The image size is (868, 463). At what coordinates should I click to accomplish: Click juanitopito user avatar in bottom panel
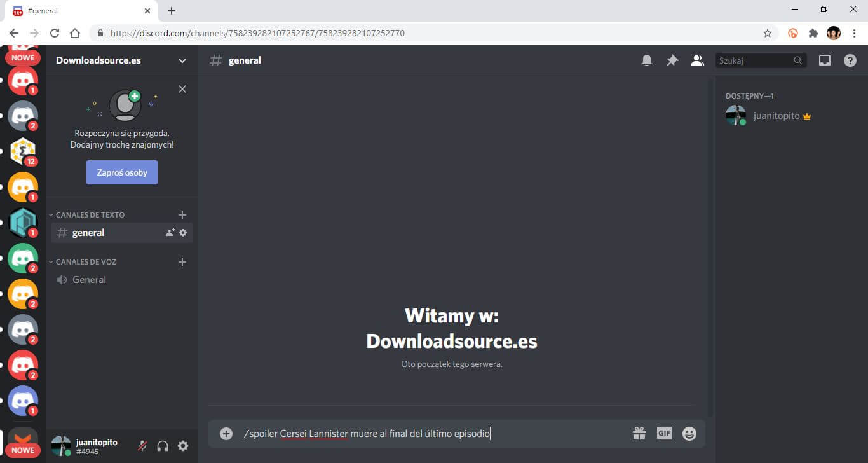click(61, 446)
